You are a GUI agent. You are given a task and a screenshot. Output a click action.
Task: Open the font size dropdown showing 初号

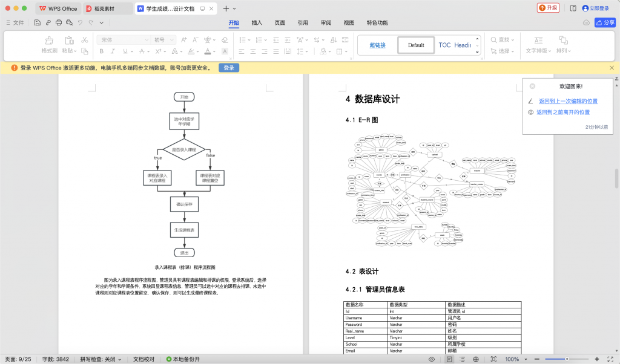pyautogui.click(x=159, y=40)
